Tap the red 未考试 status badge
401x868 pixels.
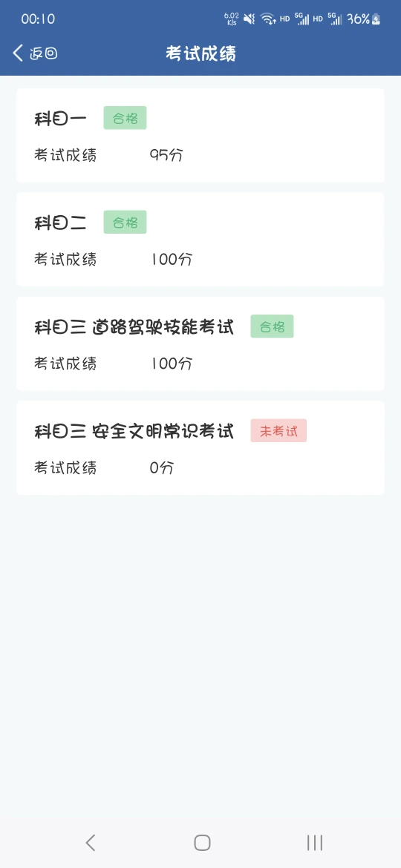click(278, 431)
